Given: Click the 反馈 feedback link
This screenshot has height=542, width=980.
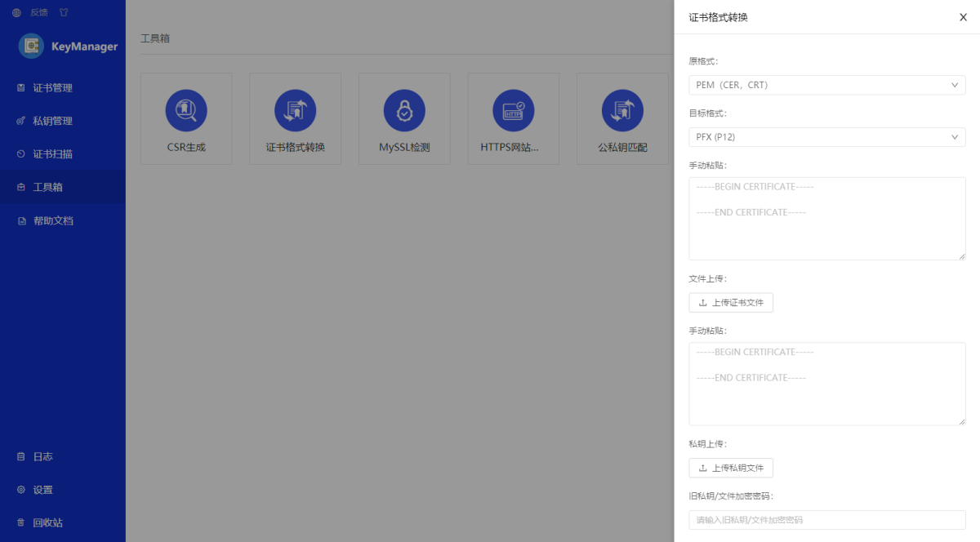Looking at the screenshot, I should pos(39,13).
